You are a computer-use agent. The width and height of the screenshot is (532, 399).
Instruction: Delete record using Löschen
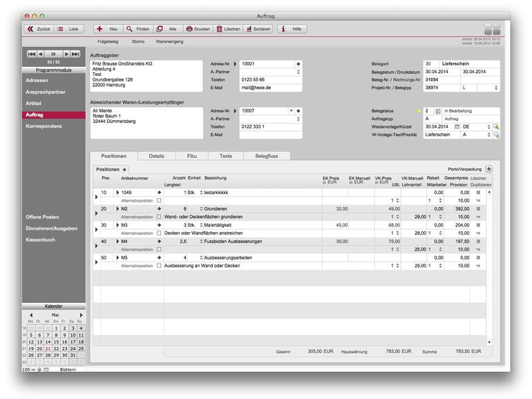pos(228,29)
